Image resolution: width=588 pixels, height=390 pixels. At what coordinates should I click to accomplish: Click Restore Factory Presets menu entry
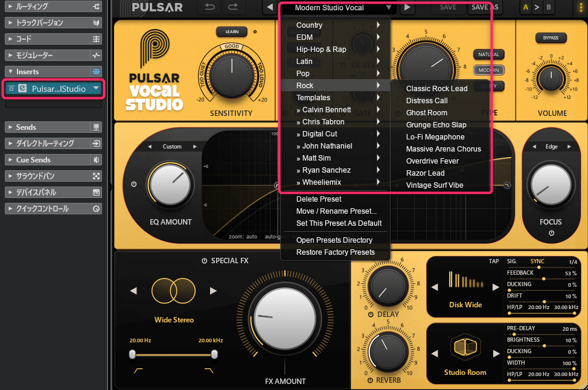(x=335, y=252)
